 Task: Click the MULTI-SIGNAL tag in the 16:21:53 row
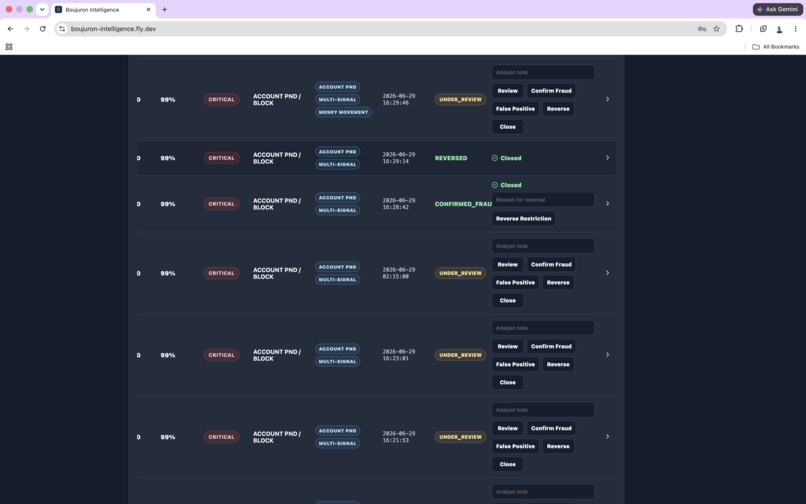337,443
